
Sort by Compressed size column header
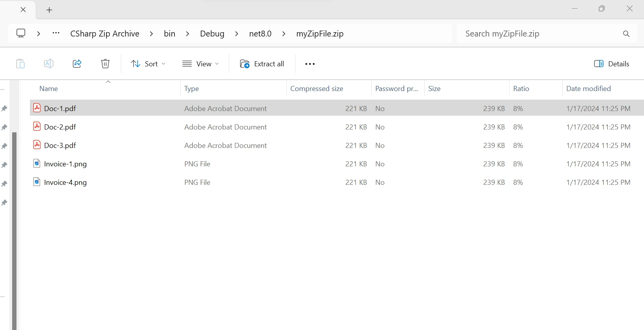coord(316,89)
